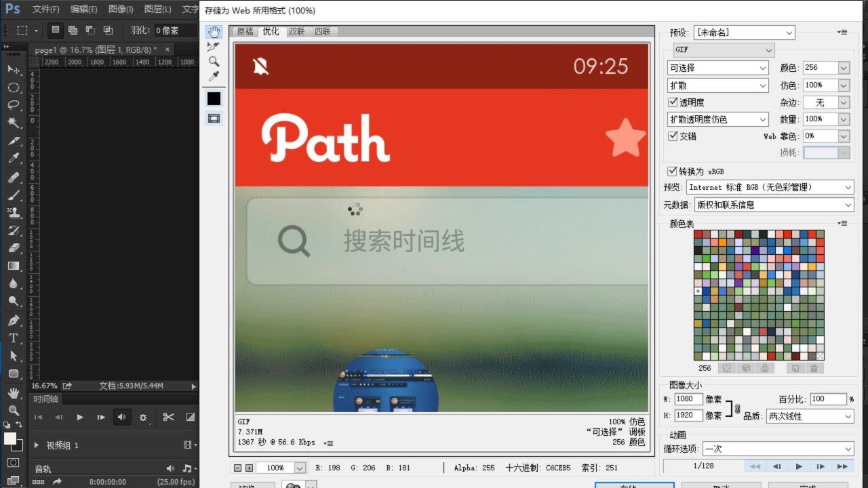868x488 pixels.
Task: Select the Type tool
Action: 13,338
